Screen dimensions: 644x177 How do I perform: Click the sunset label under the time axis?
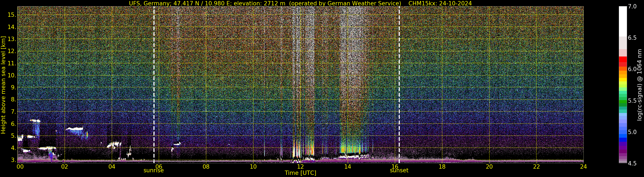click(x=399, y=171)
